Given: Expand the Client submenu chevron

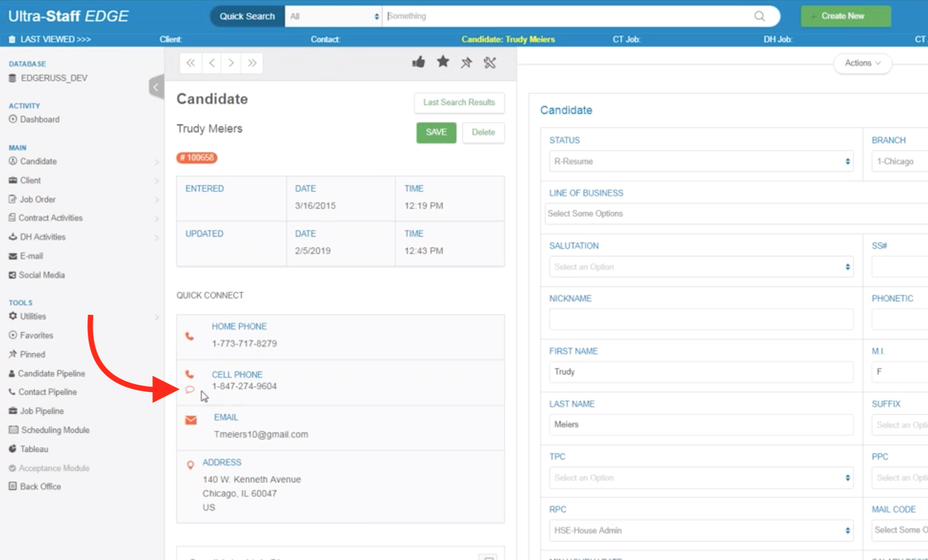Looking at the screenshot, I should tap(157, 181).
